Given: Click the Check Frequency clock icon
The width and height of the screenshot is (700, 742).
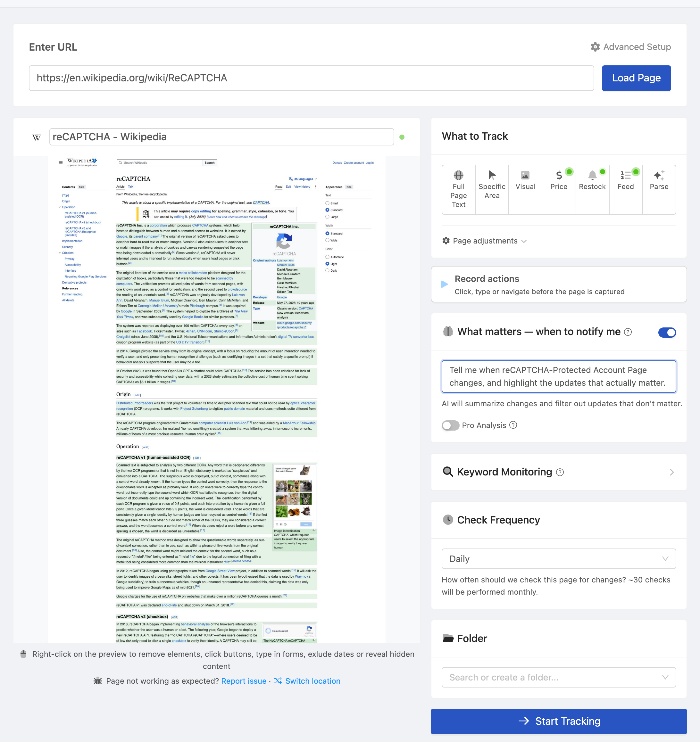Looking at the screenshot, I should coord(448,520).
